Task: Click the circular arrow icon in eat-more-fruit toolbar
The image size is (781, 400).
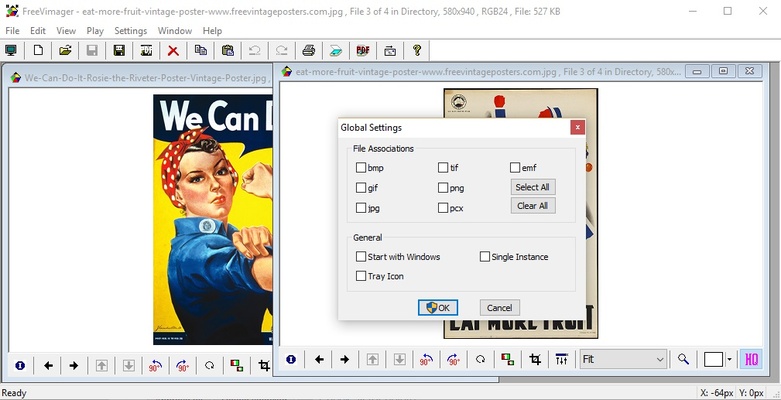Action: (x=480, y=359)
